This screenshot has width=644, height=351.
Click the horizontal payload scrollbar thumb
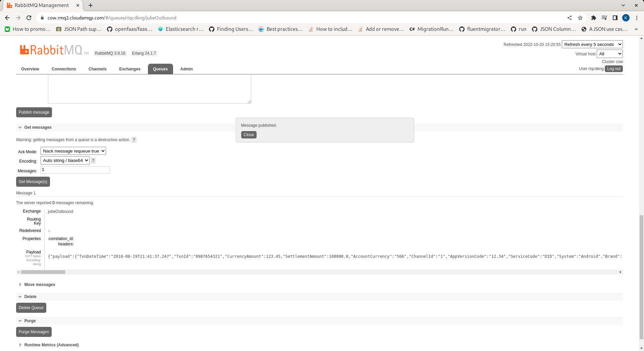pos(43,272)
